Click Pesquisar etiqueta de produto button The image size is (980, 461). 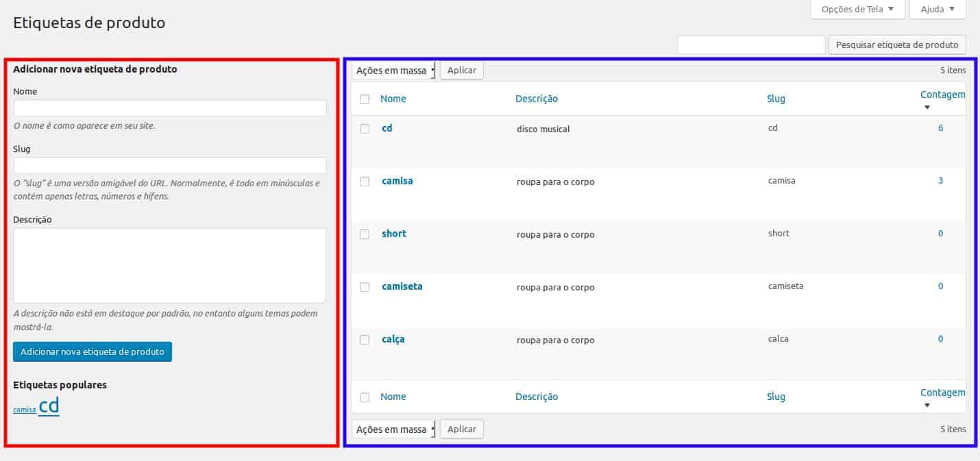click(x=897, y=45)
